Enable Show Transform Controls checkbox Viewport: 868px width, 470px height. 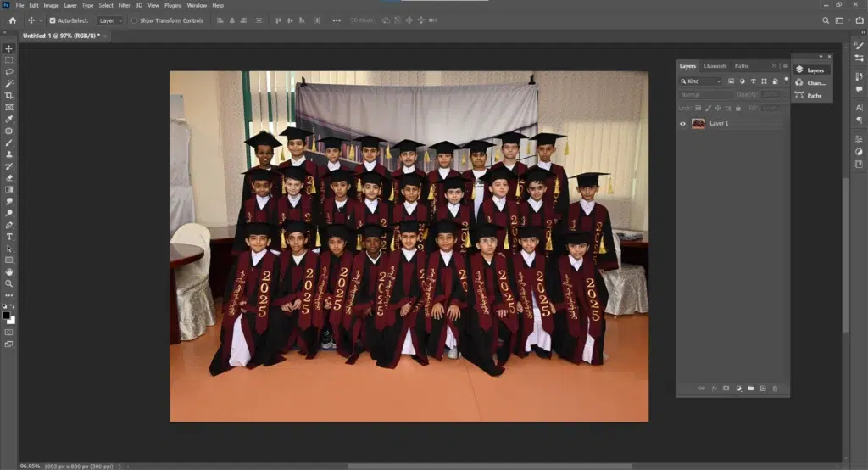(x=134, y=20)
